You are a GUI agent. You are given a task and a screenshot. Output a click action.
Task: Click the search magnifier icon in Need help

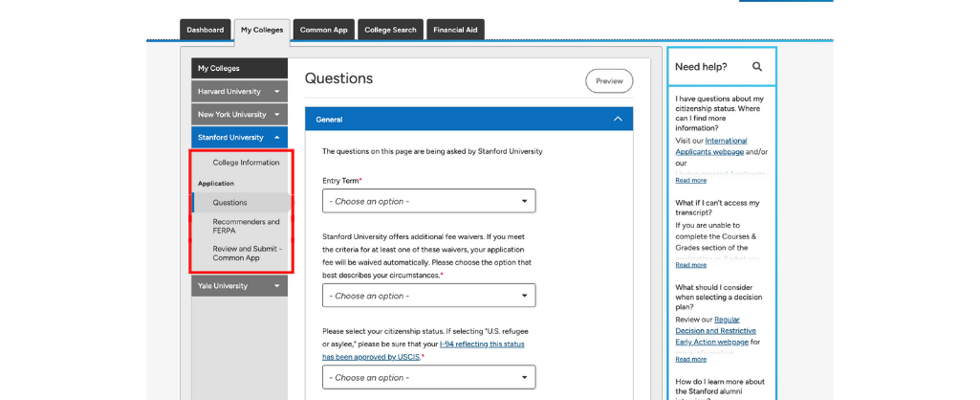757,67
